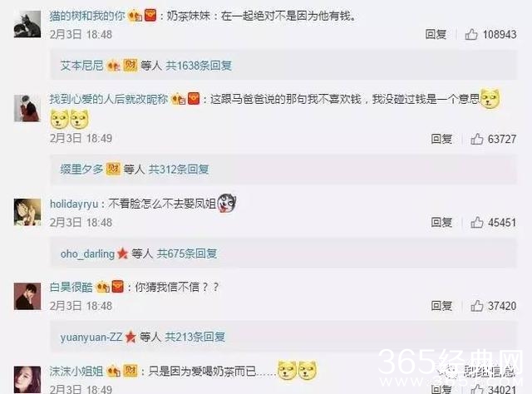Viewport: 532px width, 394px height.
Task: Click the red envelope badge next to 白昊很酷
Action: click(118, 287)
